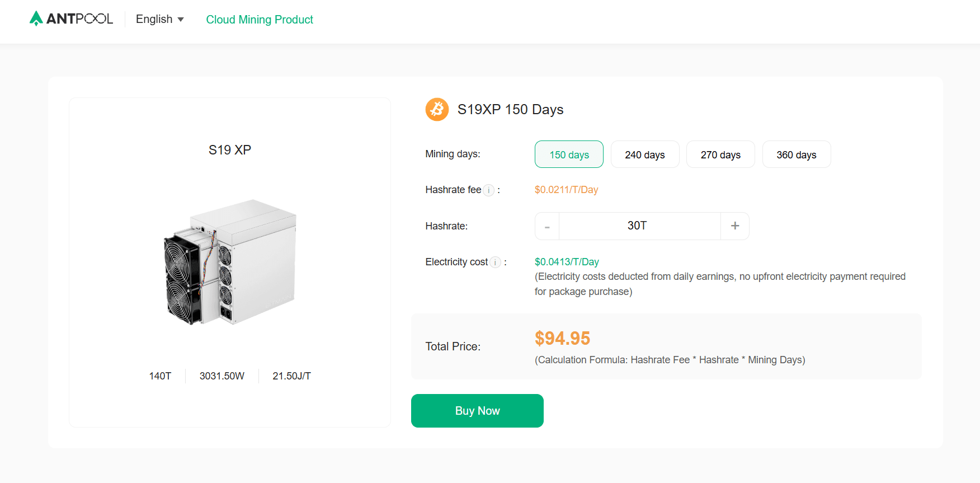Select the 240 days mining option
This screenshot has height=483, width=980.
[645, 154]
